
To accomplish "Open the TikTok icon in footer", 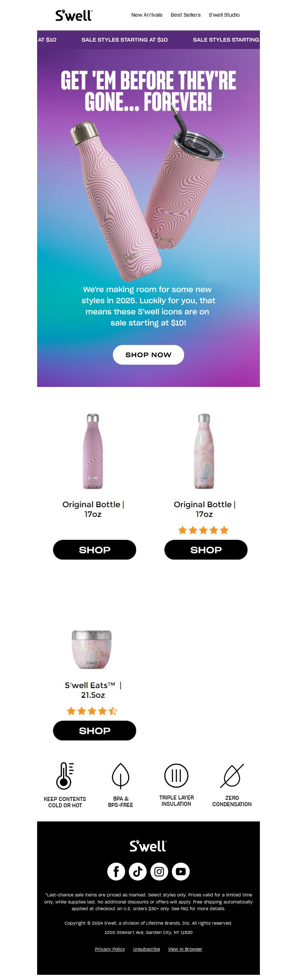I will pos(138,871).
